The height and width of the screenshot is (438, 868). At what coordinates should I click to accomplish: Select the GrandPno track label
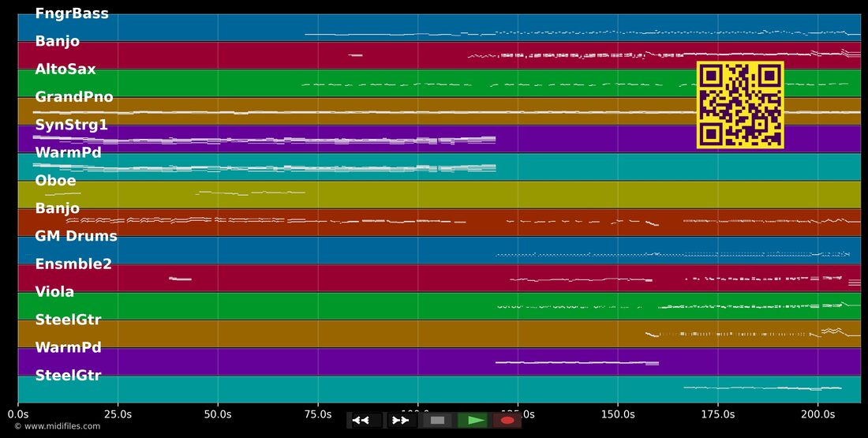click(x=74, y=97)
